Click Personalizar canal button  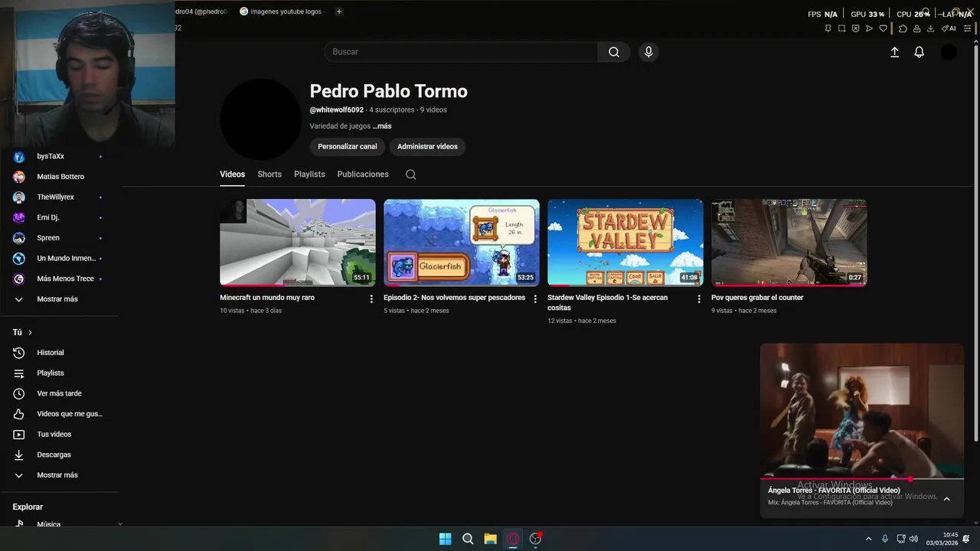348,146
